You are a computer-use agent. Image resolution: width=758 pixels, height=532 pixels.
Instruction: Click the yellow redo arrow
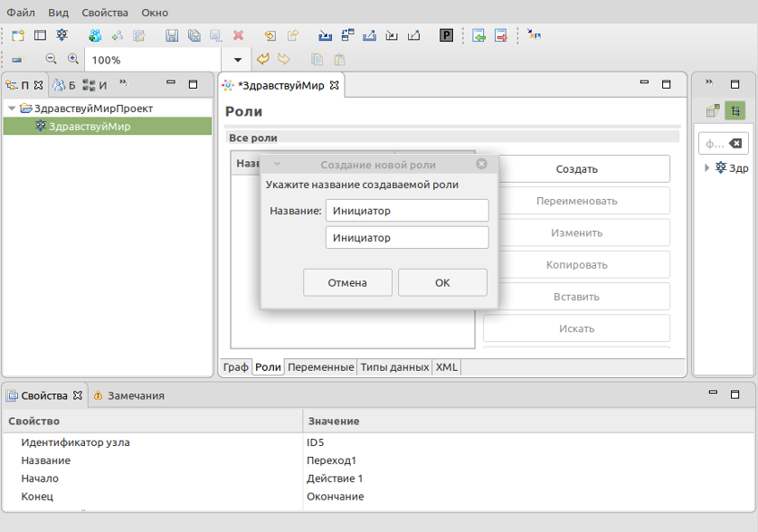pos(284,60)
